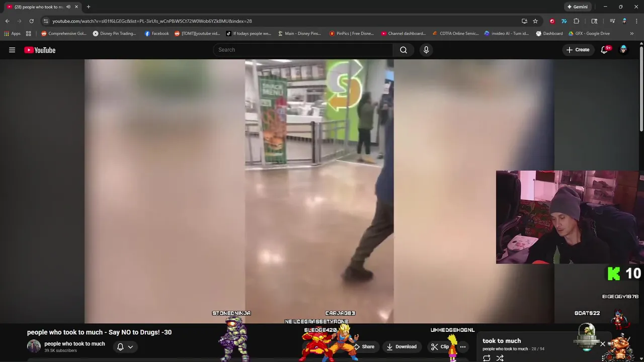Image resolution: width=644 pixels, height=362 pixels.
Task: Open If todays people we... TikTok bookmark
Action: tap(248, 34)
